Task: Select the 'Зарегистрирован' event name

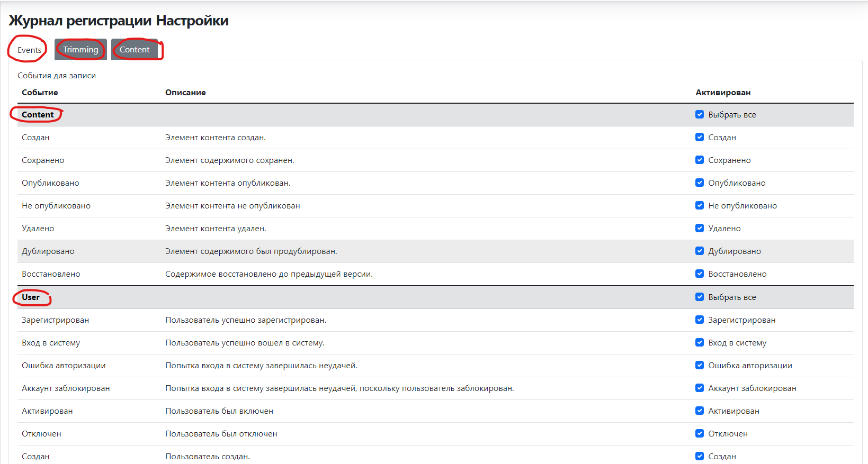Action: pos(56,320)
